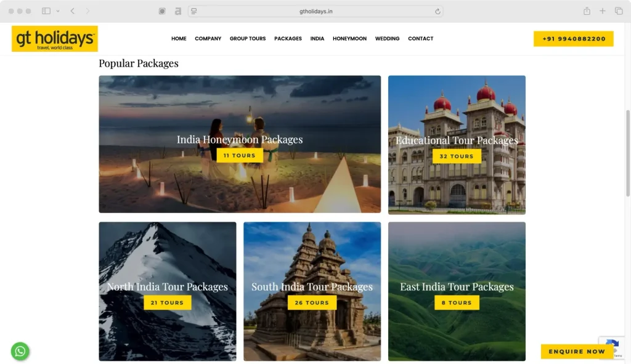Open the page reader menu icon in address bar
Viewport: 631px width, 364px height.
coord(194,11)
